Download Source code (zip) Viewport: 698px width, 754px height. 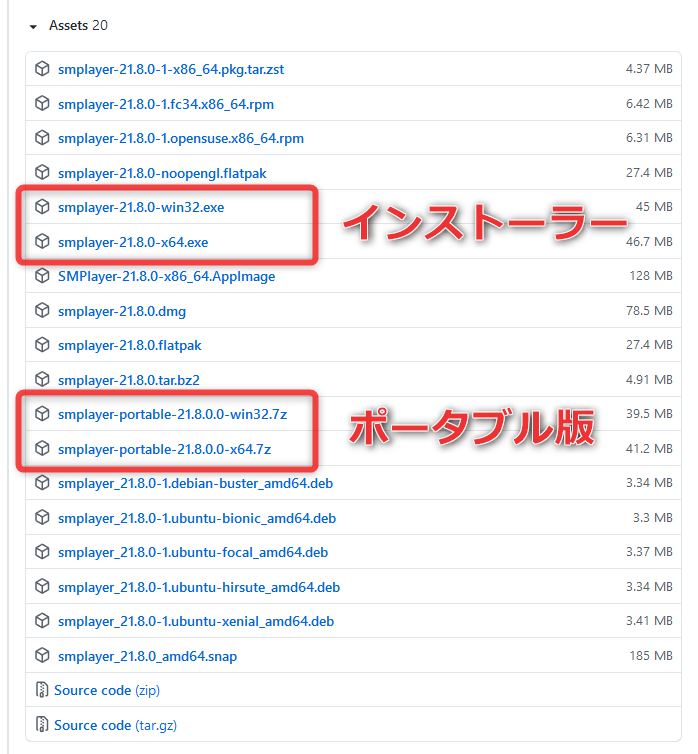coord(107,691)
